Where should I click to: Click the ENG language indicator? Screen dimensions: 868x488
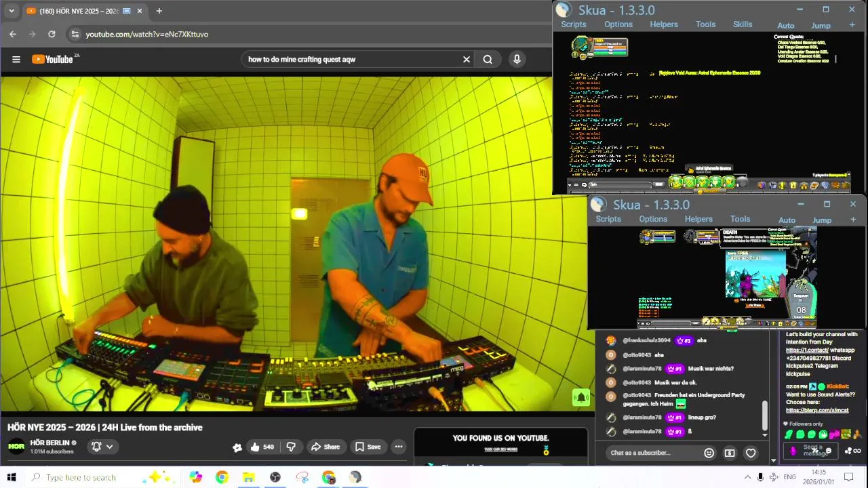pyautogui.click(x=789, y=477)
